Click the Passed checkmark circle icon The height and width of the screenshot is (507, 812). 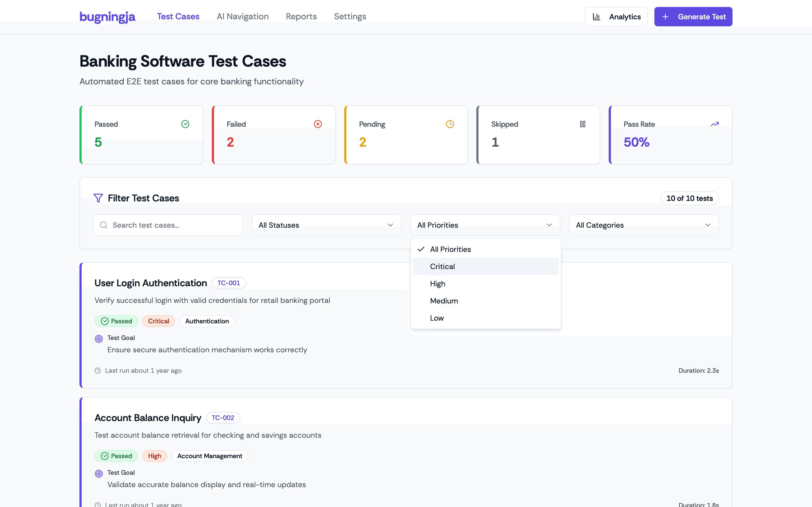tap(185, 124)
